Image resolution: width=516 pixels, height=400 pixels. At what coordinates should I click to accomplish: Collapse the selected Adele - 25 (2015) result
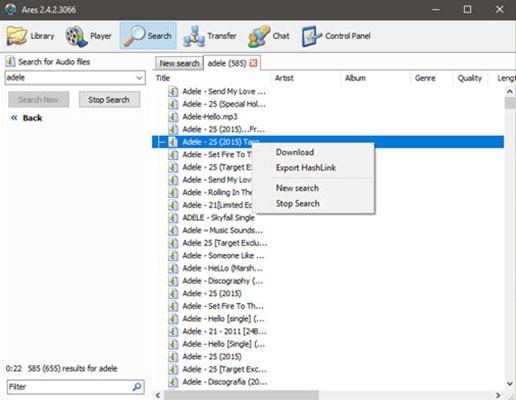pos(162,142)
